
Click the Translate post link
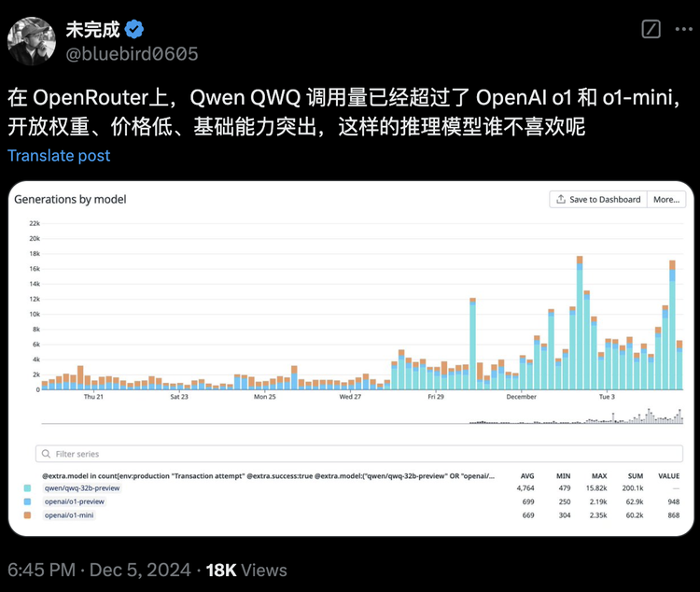[59, 156]
